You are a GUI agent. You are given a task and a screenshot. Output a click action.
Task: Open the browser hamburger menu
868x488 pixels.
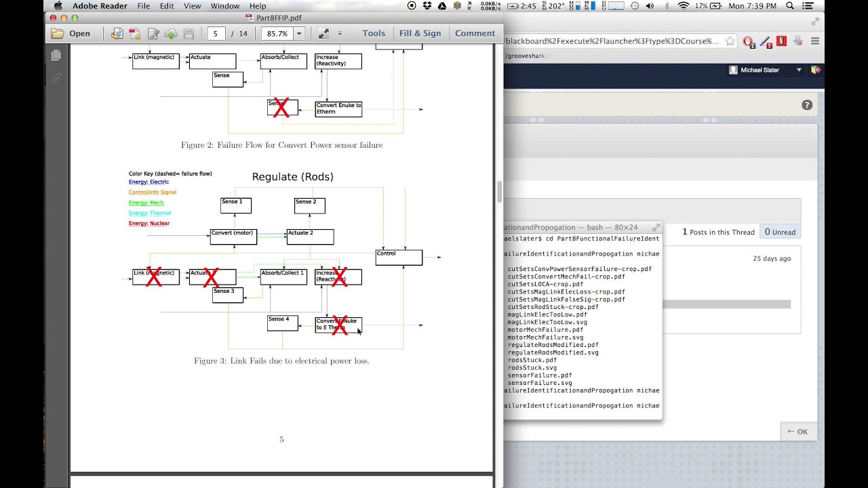click(814, 41)
